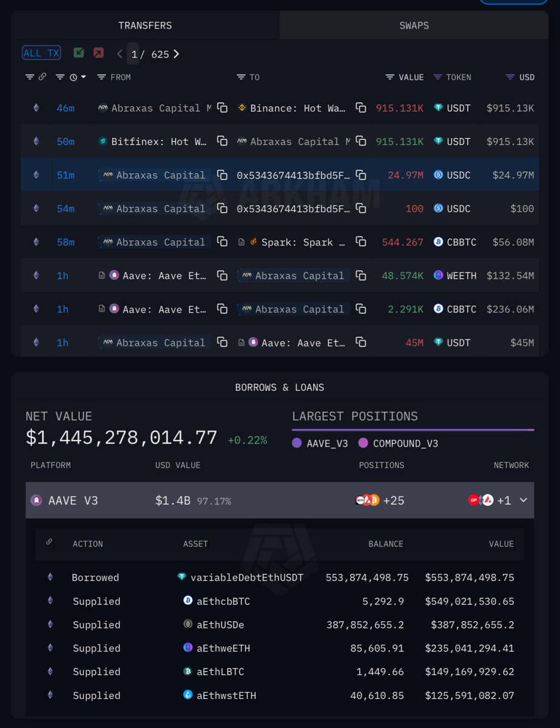The height and width of the screenshot is (728, 560).
Task: Copy the 0x5343674413bfbd5F address in USDC 24.97M row
Action: click(361, 175)
